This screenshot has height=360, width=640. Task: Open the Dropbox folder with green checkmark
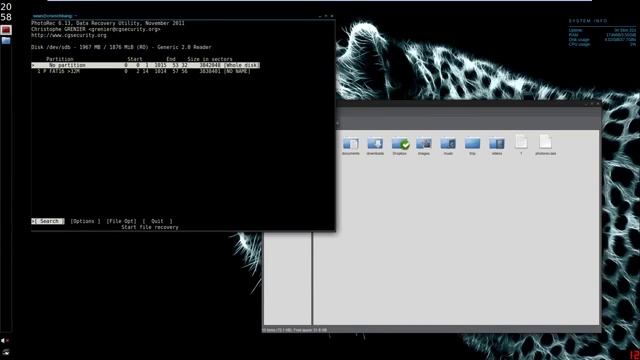400,144
